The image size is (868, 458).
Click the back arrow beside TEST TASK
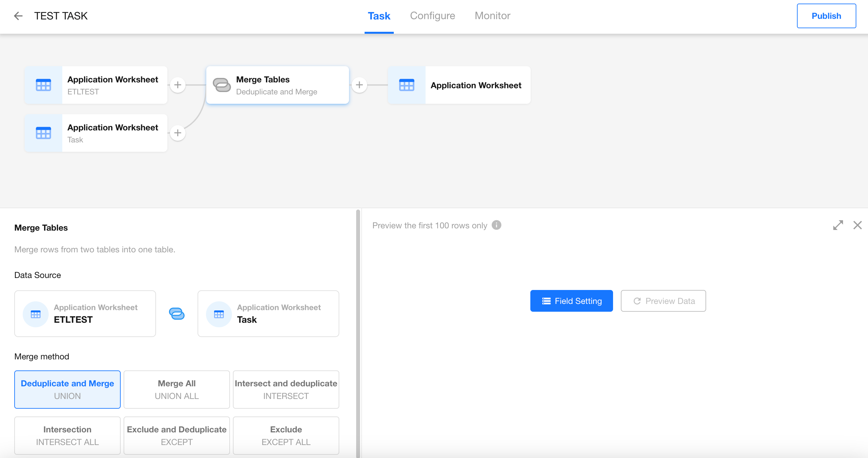pyautogui.click(x=18, y=16)
